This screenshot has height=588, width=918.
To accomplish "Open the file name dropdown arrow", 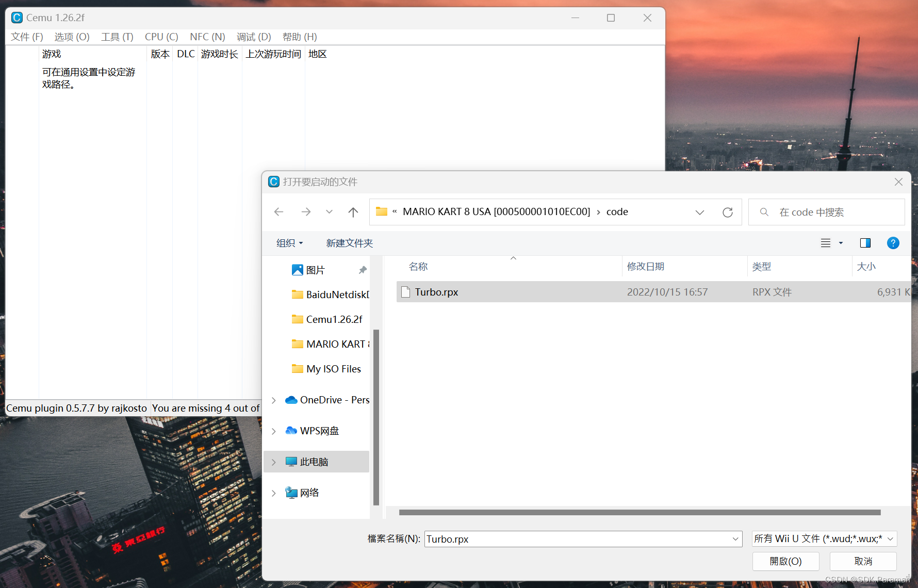I will [x=736, y=539].
